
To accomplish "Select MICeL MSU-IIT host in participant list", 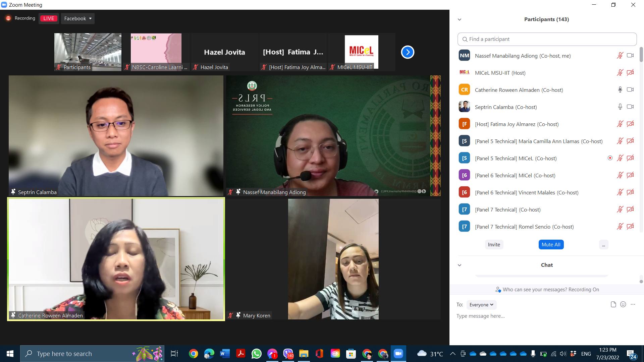I will (x=500, y=73).
